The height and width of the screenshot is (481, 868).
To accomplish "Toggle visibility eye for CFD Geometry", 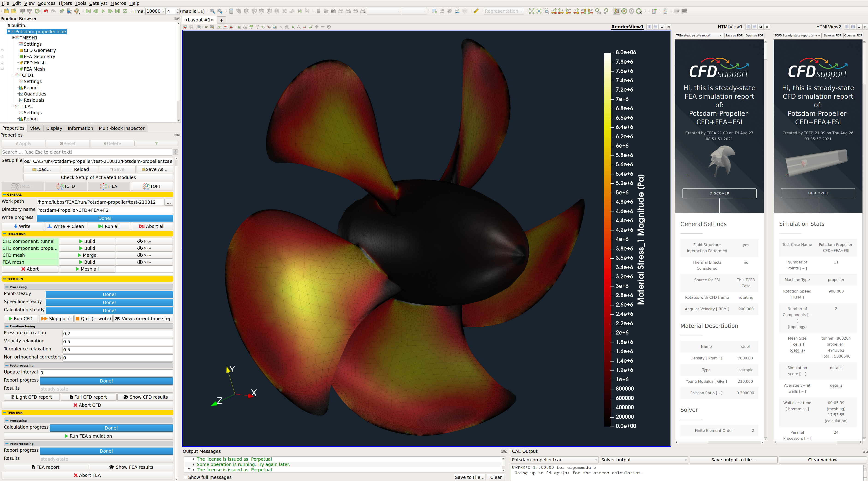I will coord(2,50).
